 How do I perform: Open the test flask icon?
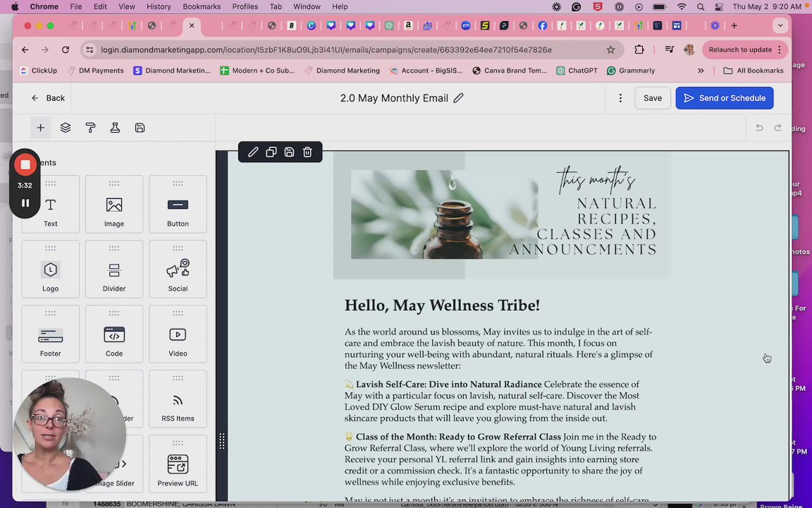[115, 128]
